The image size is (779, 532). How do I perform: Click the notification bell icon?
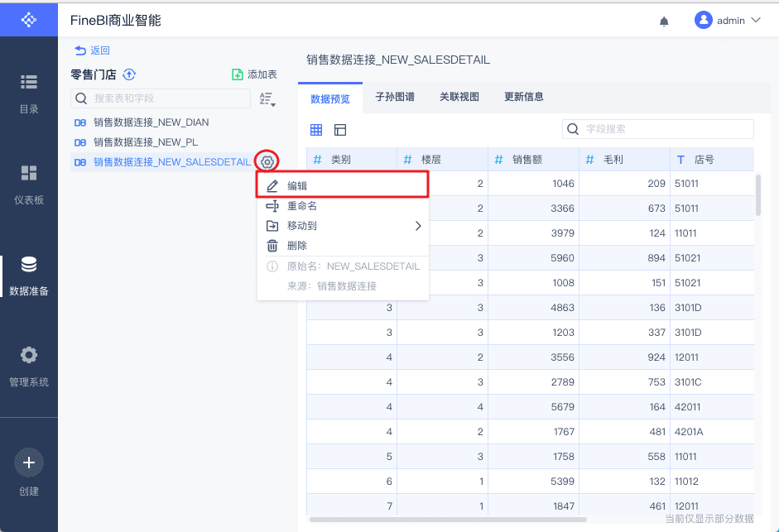click(664, 21)
